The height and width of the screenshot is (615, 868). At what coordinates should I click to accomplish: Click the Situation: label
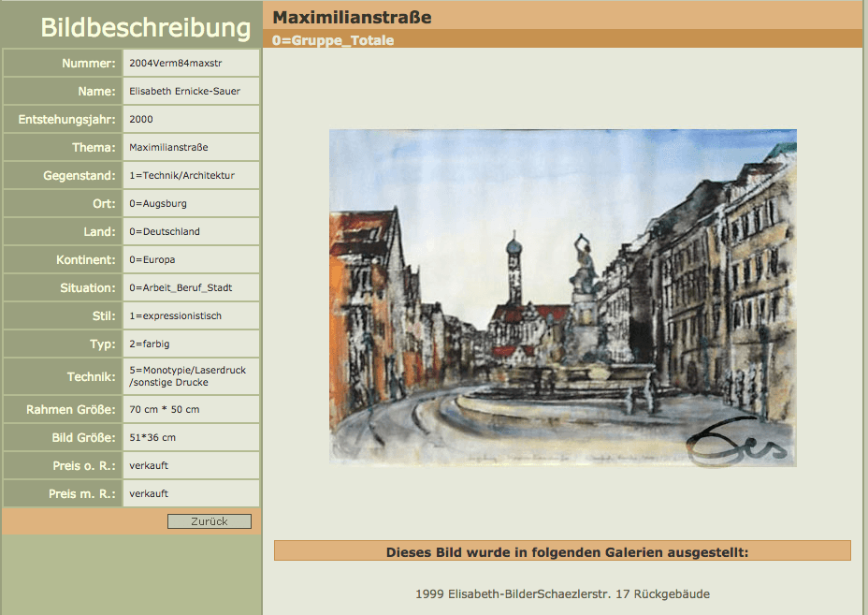click(x=88, y=287)
